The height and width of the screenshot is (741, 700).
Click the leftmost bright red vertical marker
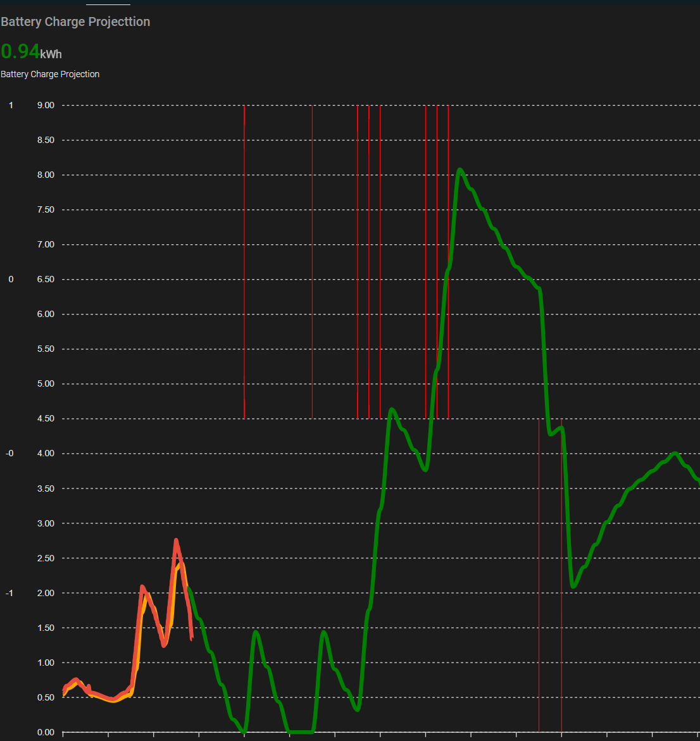pyautogui.click(x=244, y=253)
